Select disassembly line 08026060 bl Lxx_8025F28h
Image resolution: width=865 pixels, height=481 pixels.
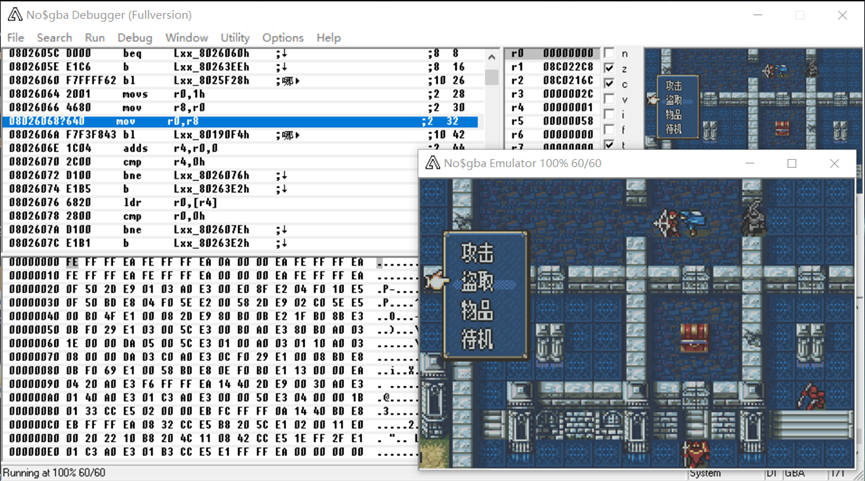(241, 81)
